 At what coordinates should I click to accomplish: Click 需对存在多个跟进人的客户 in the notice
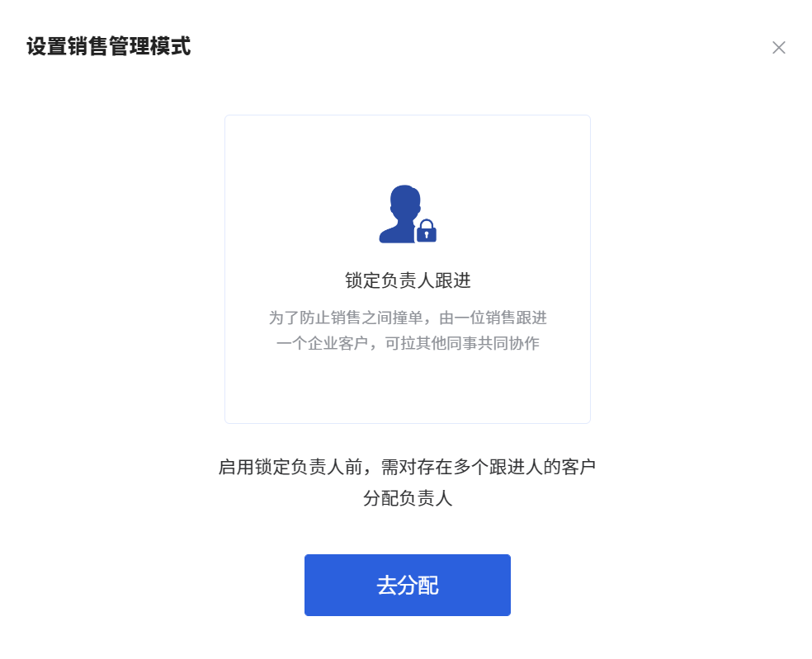(x=489, y=467)
